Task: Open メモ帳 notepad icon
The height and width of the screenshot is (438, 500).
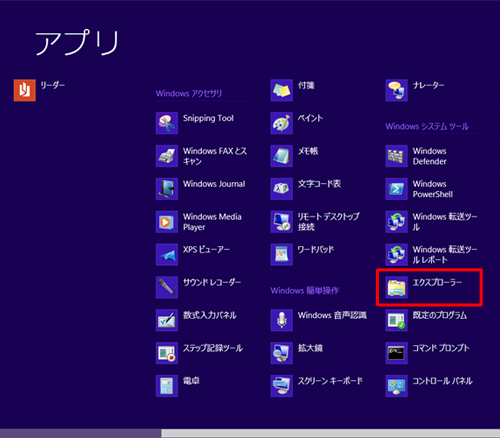Action: pyautogui.click(x=282, y=156)
